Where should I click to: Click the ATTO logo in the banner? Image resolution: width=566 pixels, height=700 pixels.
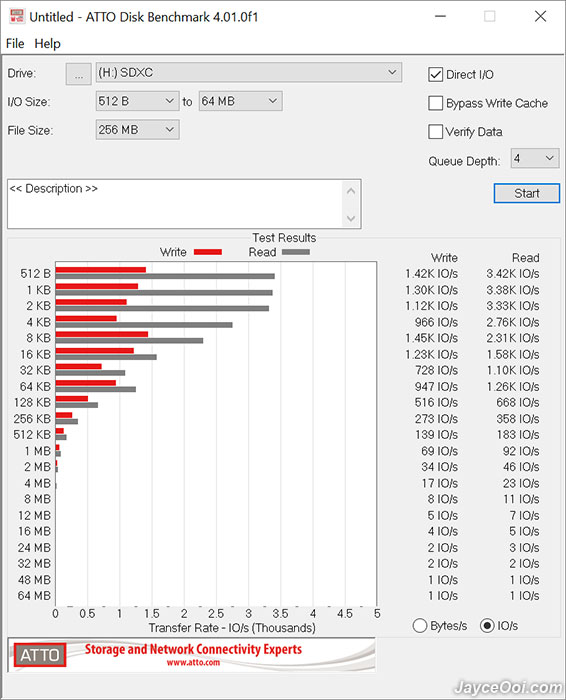click(x=40, y=655)
